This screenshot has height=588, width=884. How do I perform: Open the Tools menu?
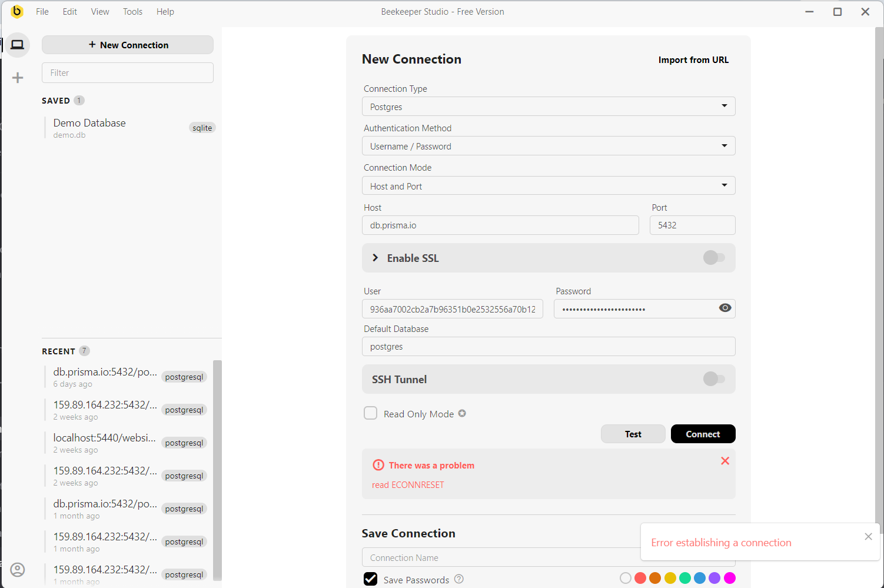tap(132, 12)
